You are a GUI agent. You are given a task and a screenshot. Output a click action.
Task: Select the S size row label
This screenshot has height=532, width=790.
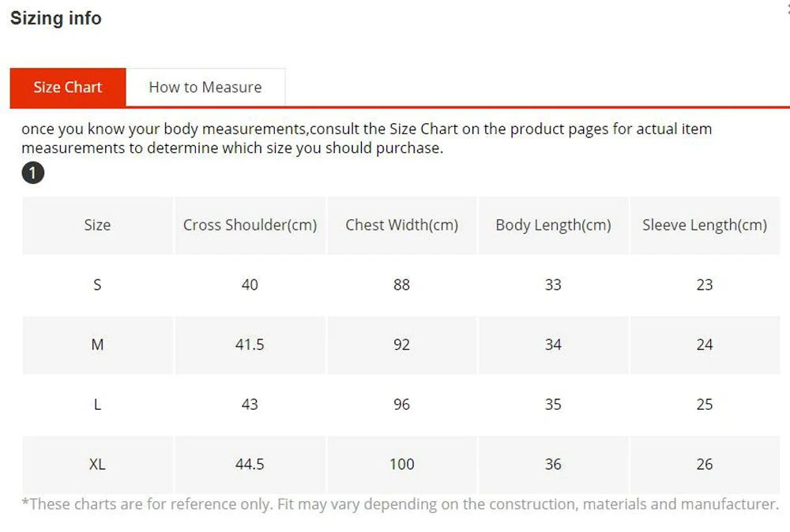97,285
